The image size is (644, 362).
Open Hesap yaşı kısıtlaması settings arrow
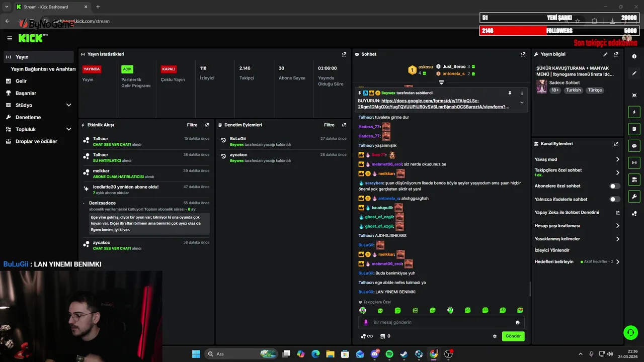(618, 226)
